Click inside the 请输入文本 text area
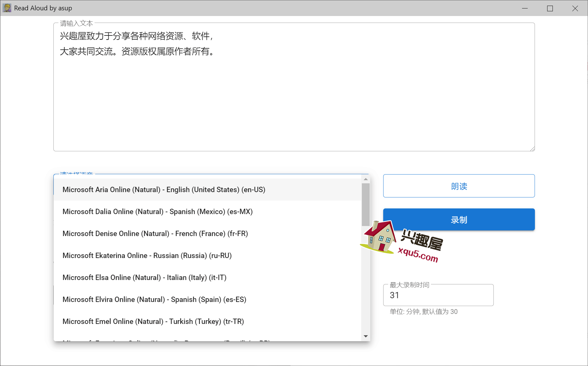Screen dimensions: 588x366 294,87
